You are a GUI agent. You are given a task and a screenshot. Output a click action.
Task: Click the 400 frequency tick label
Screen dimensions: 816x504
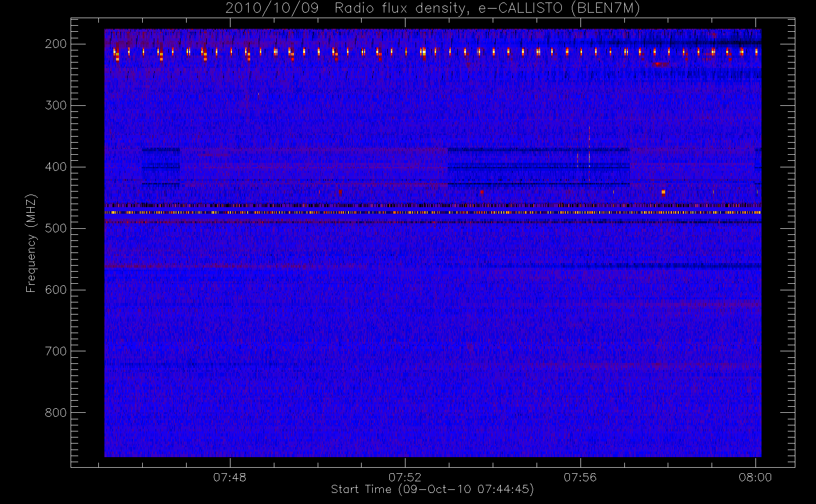(56, 167)
